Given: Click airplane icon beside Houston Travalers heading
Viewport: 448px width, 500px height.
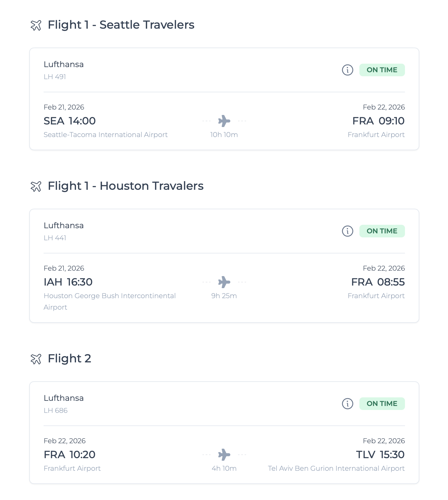Looking at the screenshot, I should (x=36, y=186).
